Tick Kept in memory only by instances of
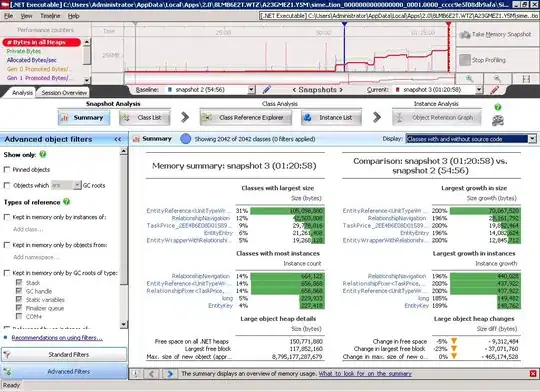 (x=7, y=217)
